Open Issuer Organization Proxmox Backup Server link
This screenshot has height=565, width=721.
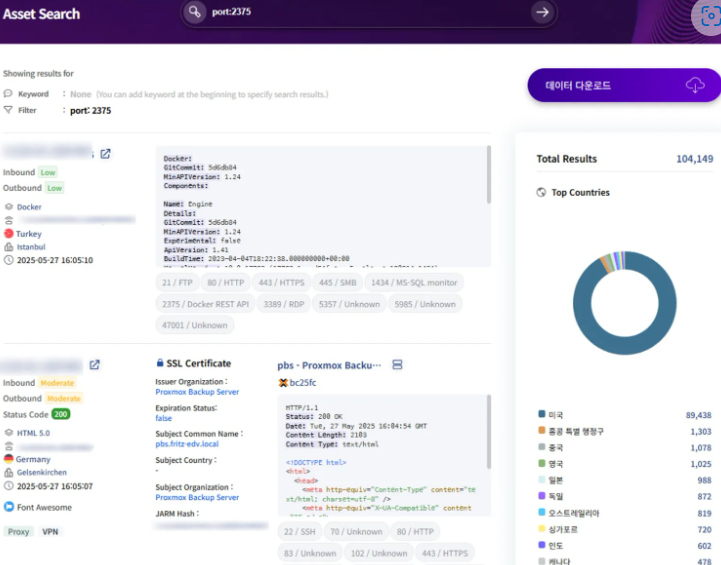tap(197, 392)
